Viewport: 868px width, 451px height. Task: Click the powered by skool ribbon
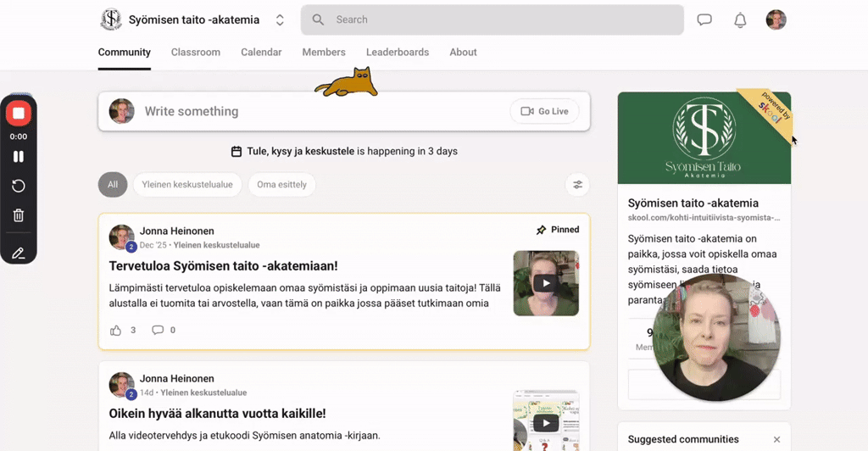[771, 110]
